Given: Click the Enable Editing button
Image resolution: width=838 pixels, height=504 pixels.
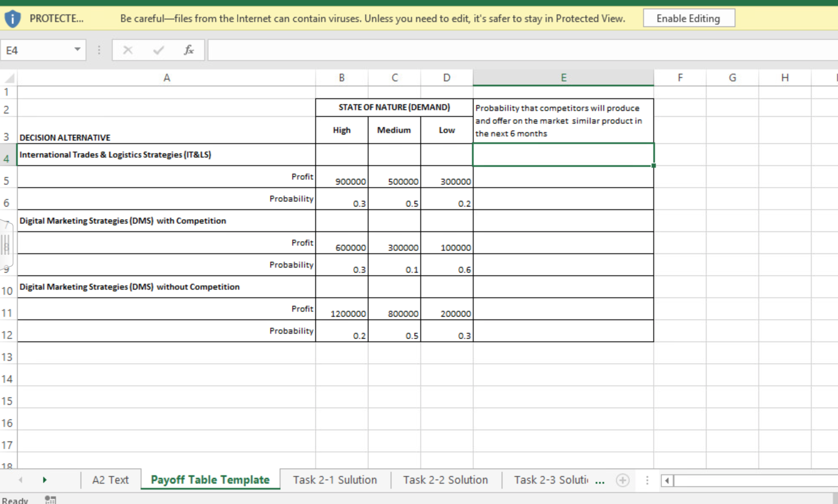Looking at the screenshot, I should [x=689, y=19].
